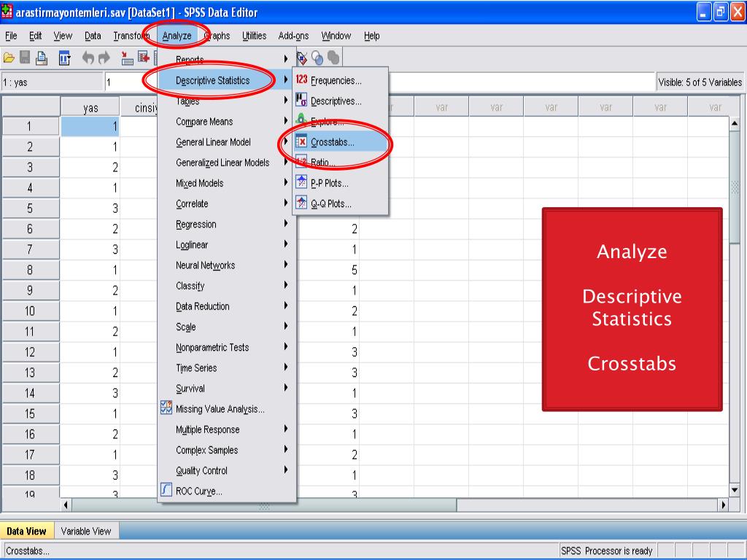Expand the Compare Means submenu
This screenshot has width=747, height=560.
[204, 122]
